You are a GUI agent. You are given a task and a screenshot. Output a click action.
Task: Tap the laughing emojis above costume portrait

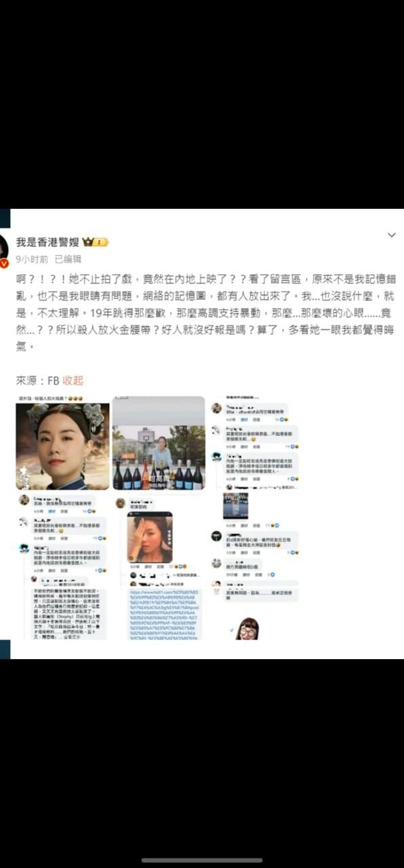76,399
